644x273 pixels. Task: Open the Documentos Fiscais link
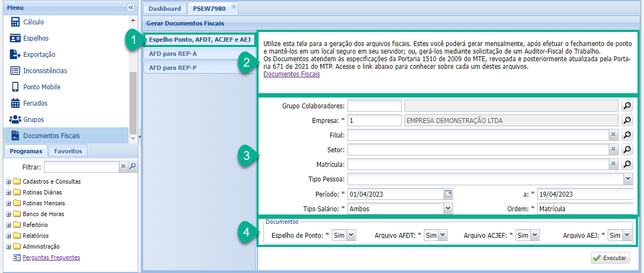tap(291, 75)
